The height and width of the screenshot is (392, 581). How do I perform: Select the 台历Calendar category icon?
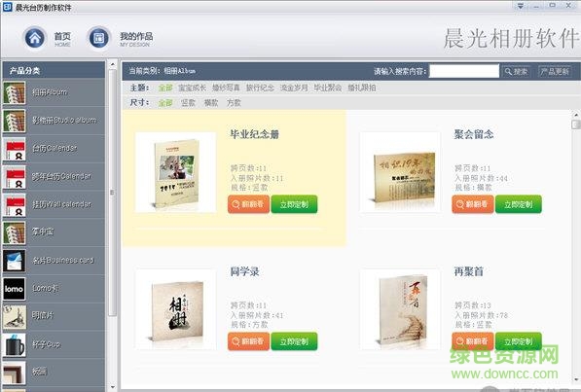pyautogui.click(x=15, y=149)
